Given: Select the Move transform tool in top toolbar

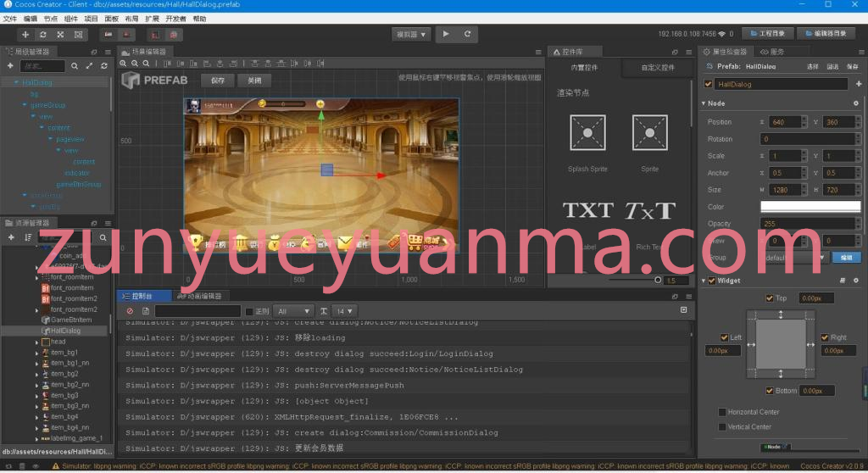Looking at the screenshot, I should (25, 35).
